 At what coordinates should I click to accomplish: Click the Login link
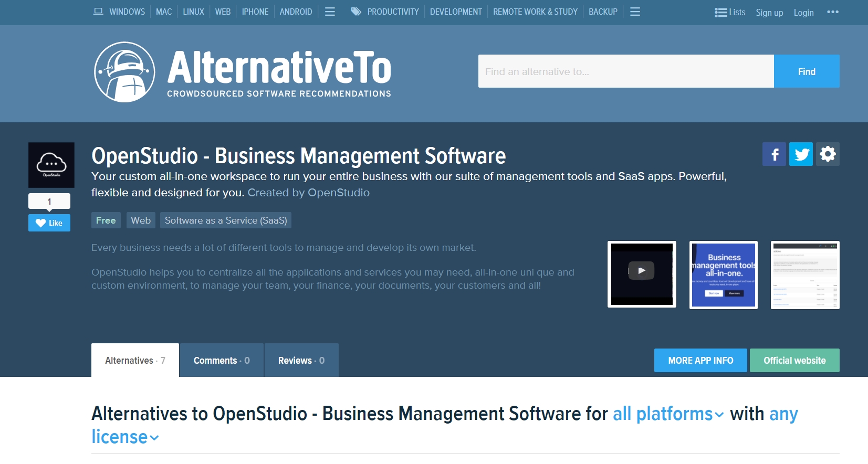(803, 13)
